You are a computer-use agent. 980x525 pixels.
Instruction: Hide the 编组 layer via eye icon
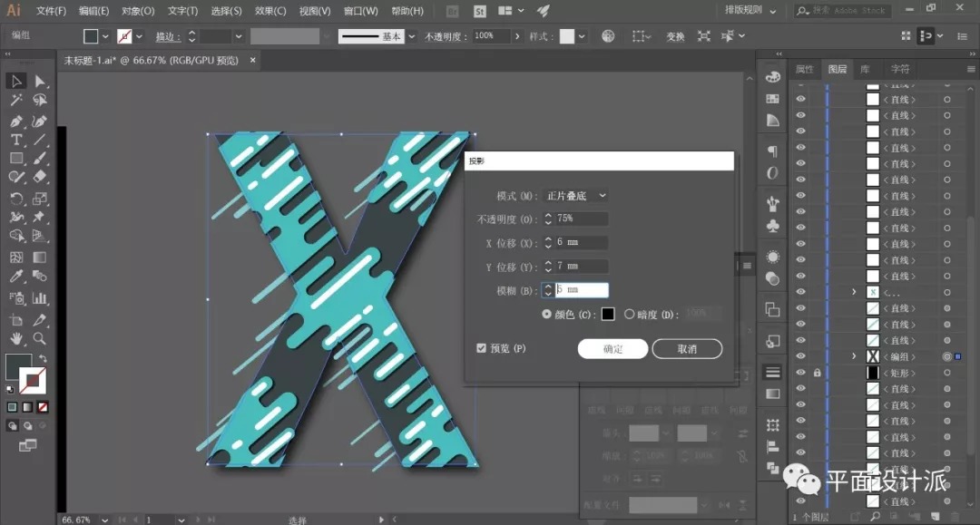pos(800,356)
